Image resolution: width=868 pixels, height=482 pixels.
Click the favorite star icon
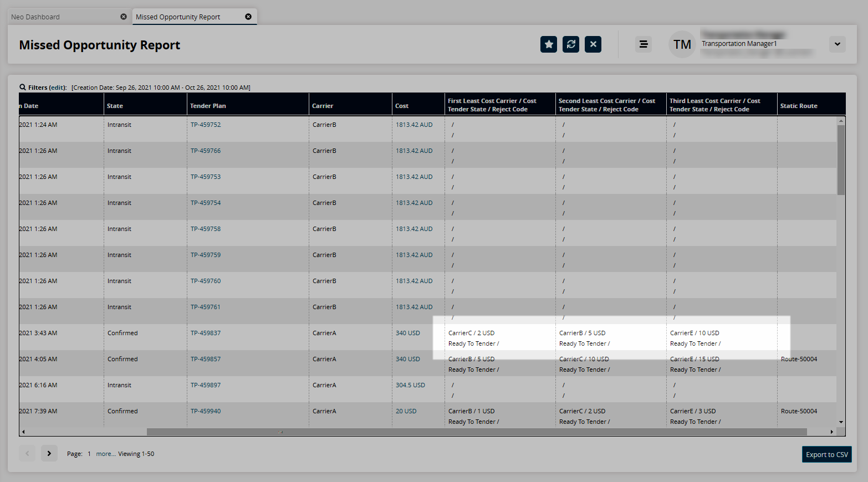pyautogui.click(x=548, y=44)
